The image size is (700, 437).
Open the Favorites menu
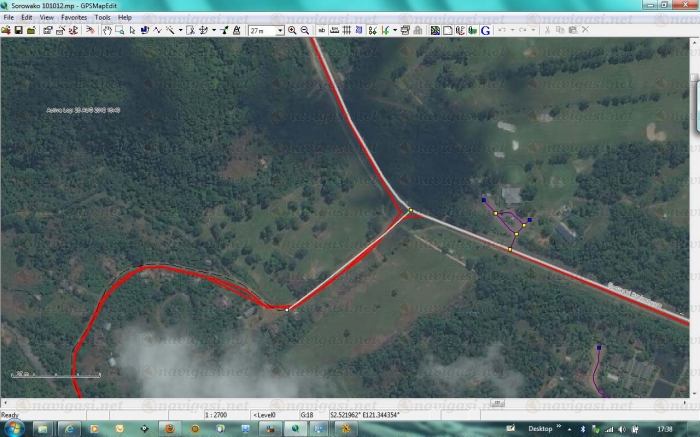coord(73,17)
